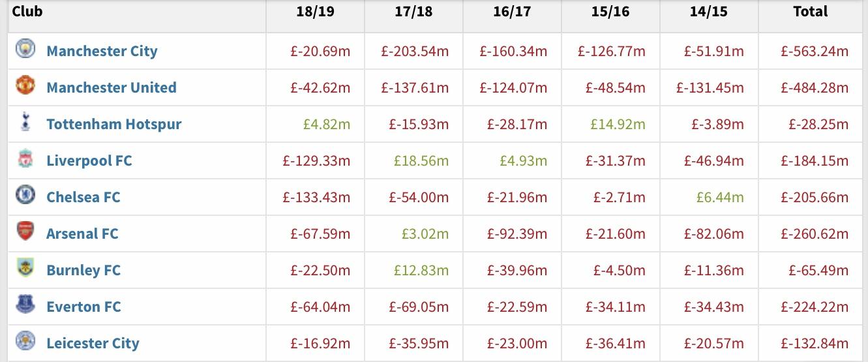Click the Everton FC crest icon
The width and height of the screenshot is (868, 362).
pos(25,305)
